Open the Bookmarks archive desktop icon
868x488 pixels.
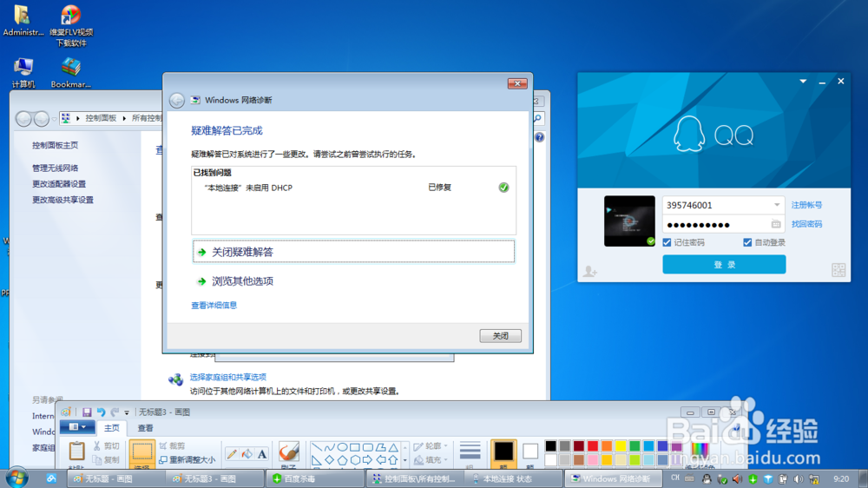pyautogui.click(x=71, y=73)
